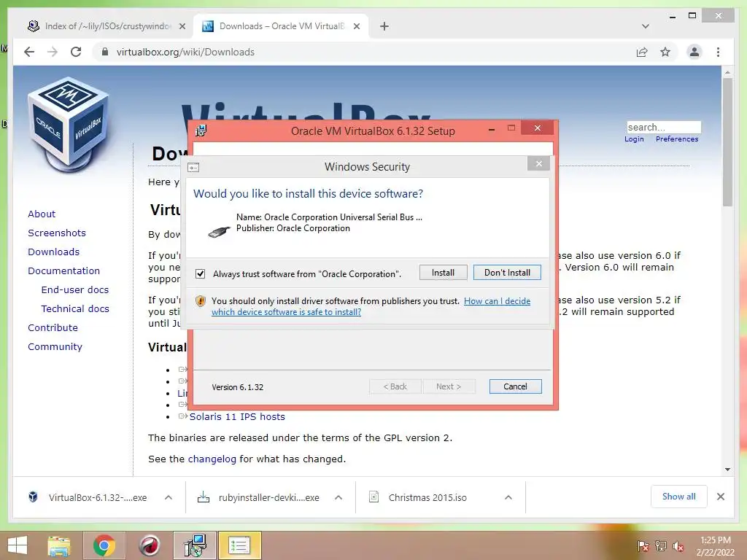Click the USB device icon in the dialog

pyautogui.click(x=220, y=231)
